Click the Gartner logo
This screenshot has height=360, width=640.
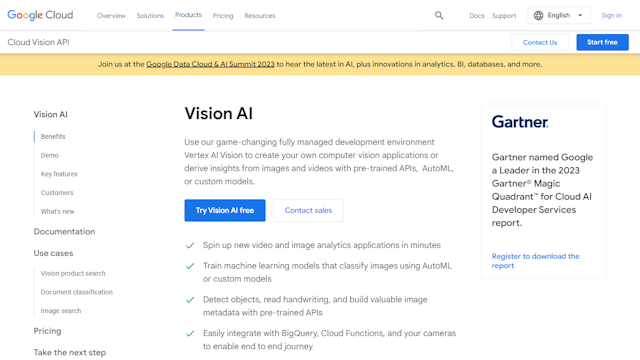coord(520,122)
